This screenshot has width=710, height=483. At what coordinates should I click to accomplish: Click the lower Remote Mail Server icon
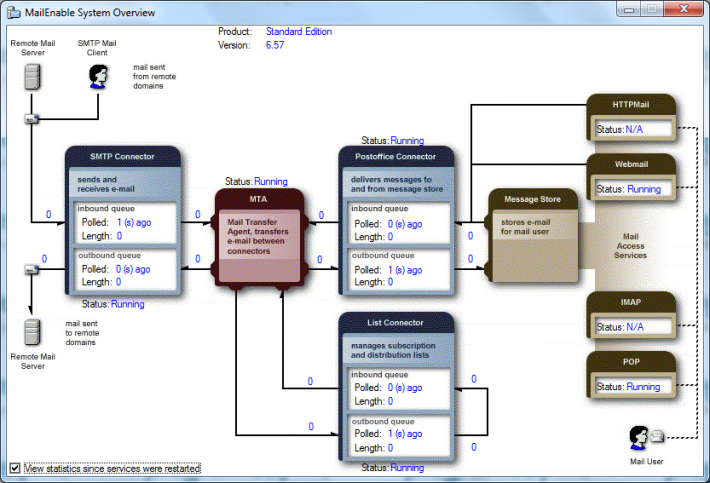click(32, 332)
